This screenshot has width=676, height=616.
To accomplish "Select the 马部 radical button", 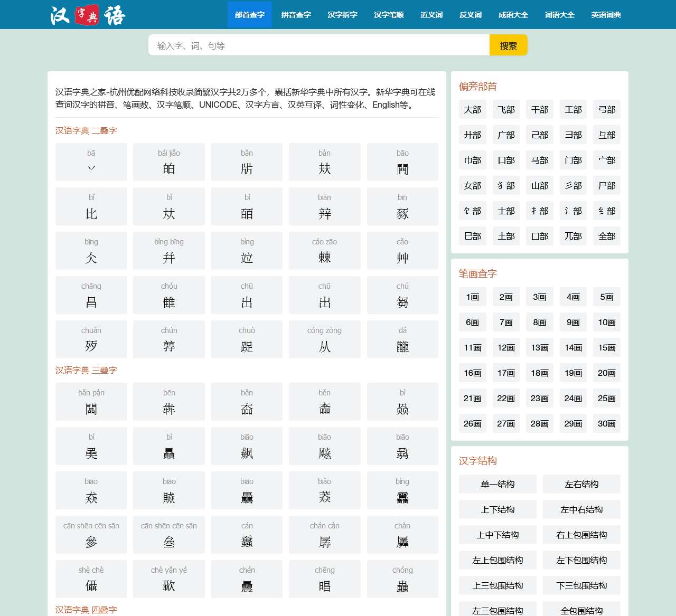I will point(539,160).
